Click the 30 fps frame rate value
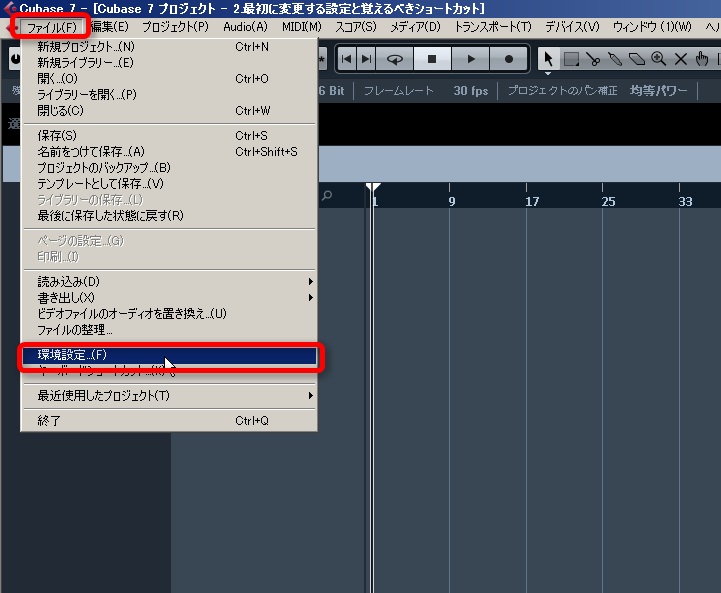Image resolution: width=721 pixels, height=593 pixels. click(470, 91)
